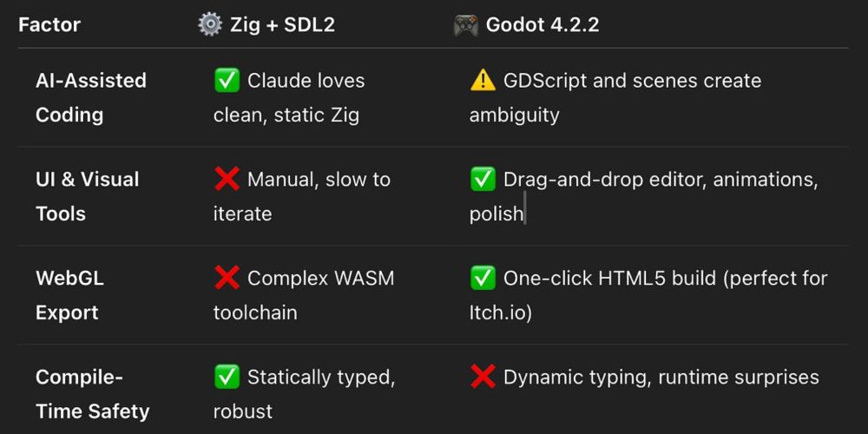Select the 'WebGL Export' row label
The height and width of the screenshot is (434, 868).
click(69, 295)
